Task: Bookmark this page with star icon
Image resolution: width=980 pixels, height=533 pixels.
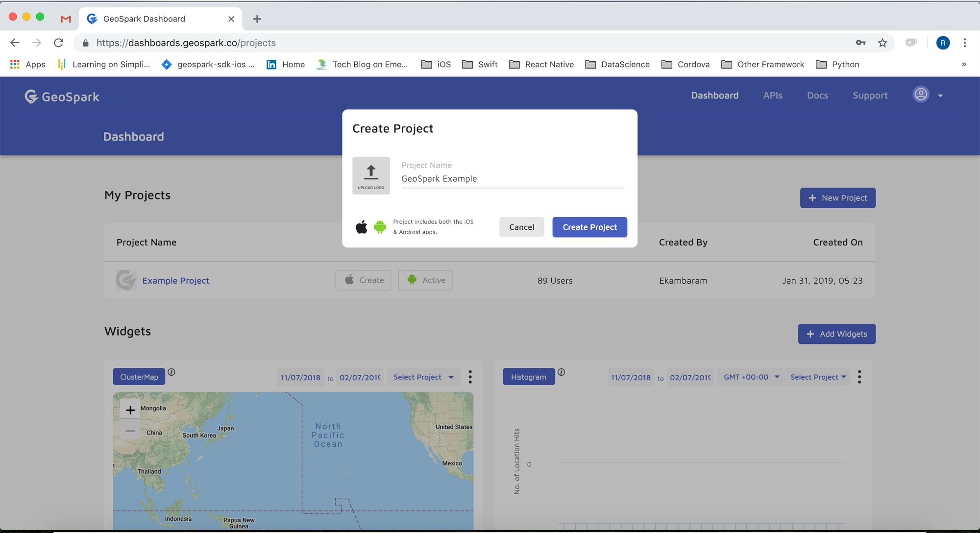Action: [882, 43]
